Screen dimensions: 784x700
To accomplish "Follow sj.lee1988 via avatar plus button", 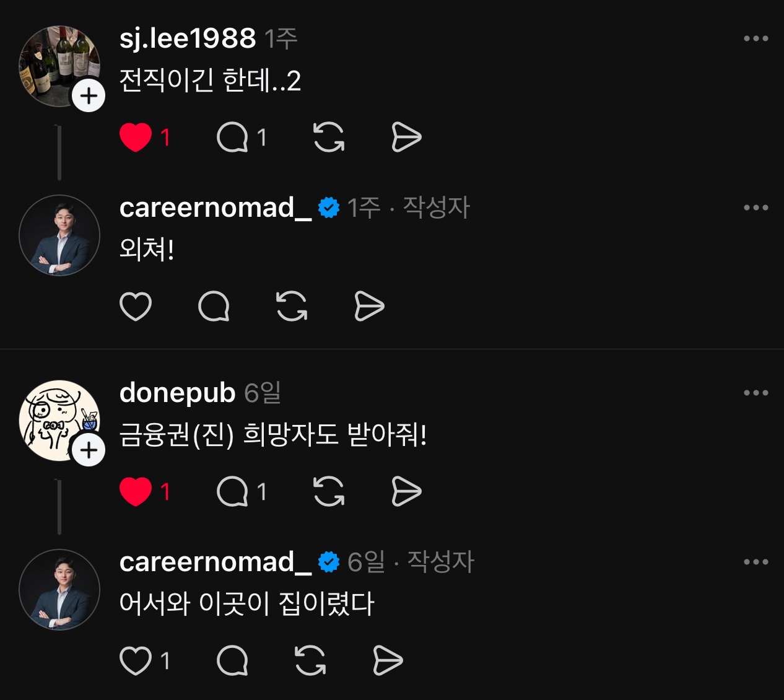I will (89, 96).
